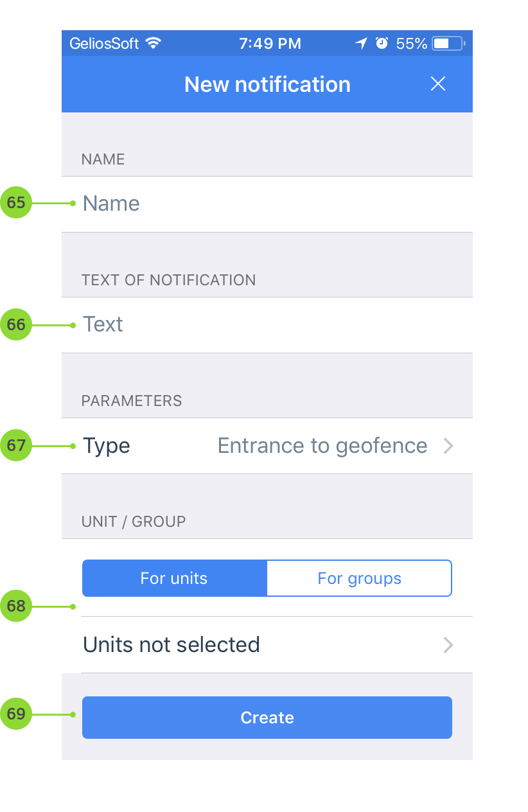Open the Type chevron arrow

coord(448,446)
